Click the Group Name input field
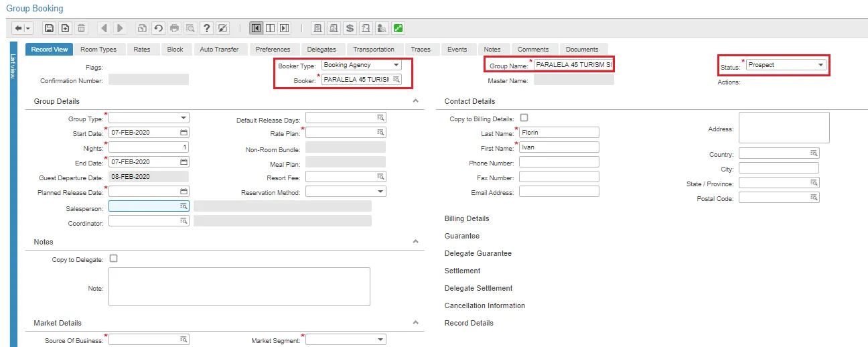 tap(573, 65)
